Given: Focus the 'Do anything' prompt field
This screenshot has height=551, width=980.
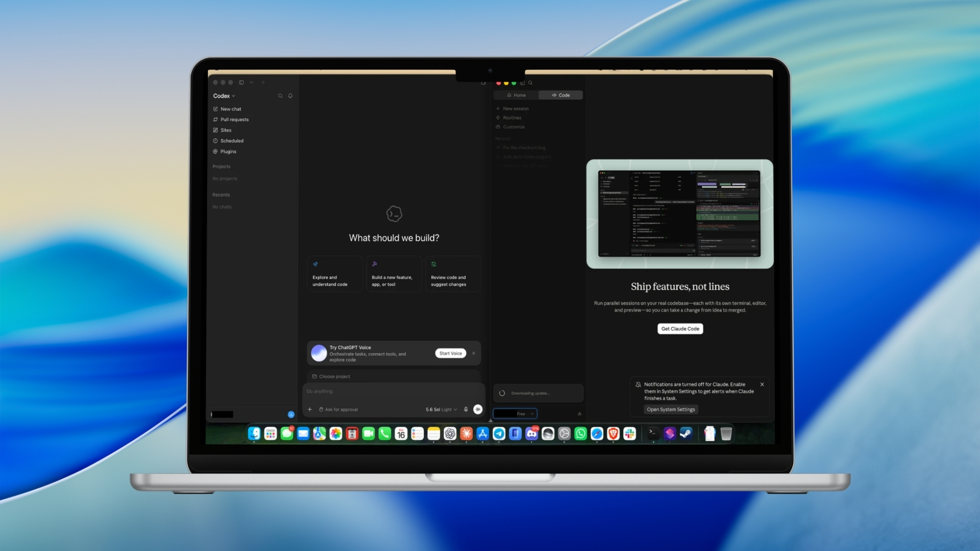Looking at the screenshot, I should tap(394, 391).
